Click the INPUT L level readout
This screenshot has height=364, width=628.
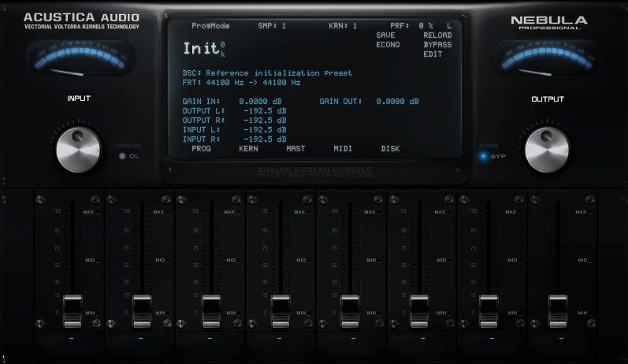point(234,130)
